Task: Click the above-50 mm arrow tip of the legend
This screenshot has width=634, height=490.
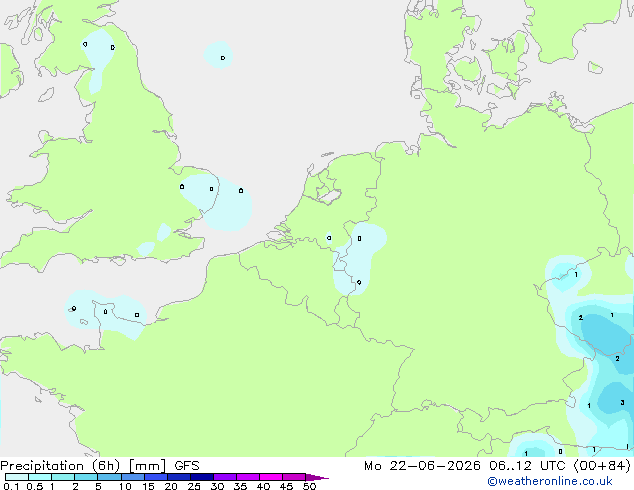Action: click(x=317, y=477)
